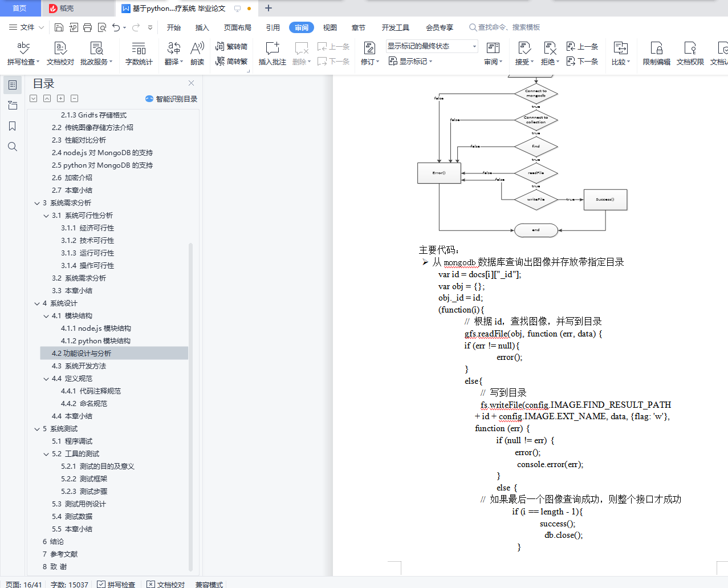Toggle spelling check in status bar
The image size is (728, 588).
point(116,584)
